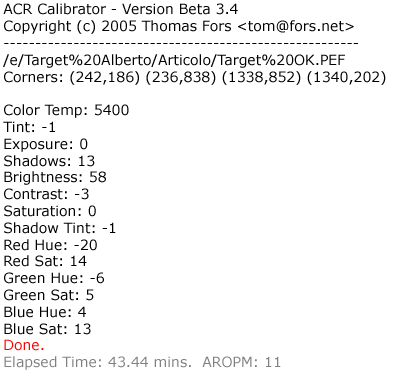
Task: Click the Blue Hue: 4 line
Action: (x=45, y=312)
